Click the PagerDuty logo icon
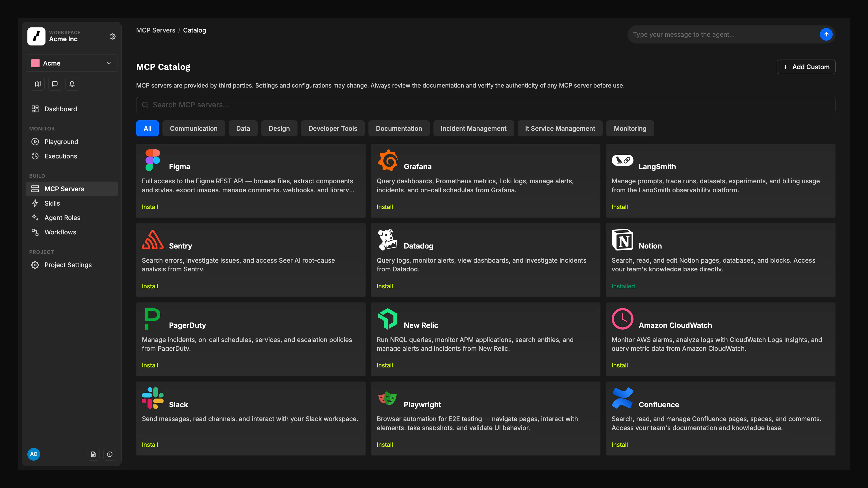Image resolution: width=868 pixels, height=488 pixels. click(x=152, y=319)
